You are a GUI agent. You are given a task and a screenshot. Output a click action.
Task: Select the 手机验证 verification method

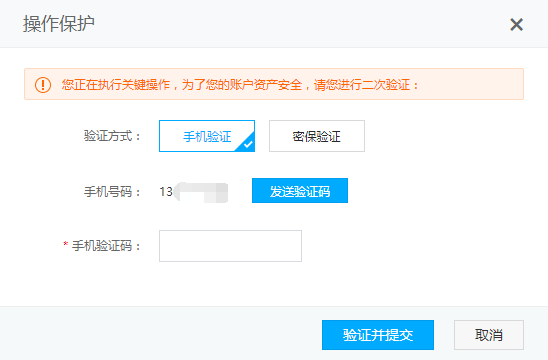click(x=207, y=136)
